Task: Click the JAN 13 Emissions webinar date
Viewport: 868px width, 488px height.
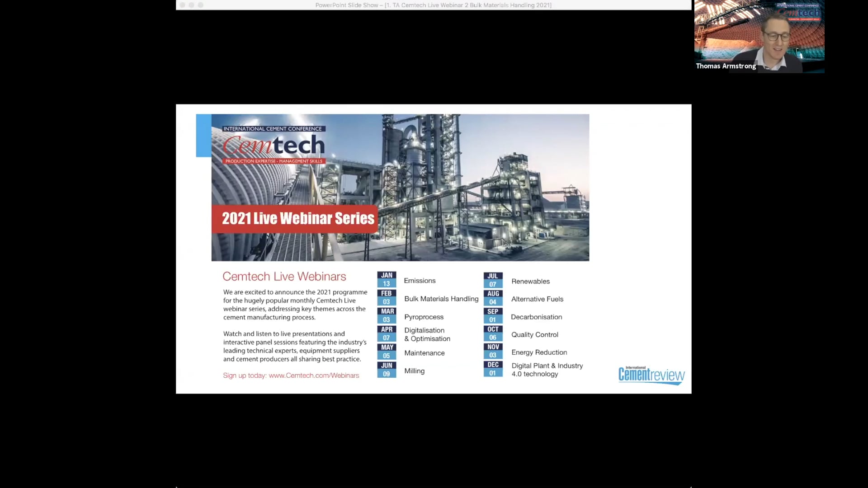Action: 387,278
